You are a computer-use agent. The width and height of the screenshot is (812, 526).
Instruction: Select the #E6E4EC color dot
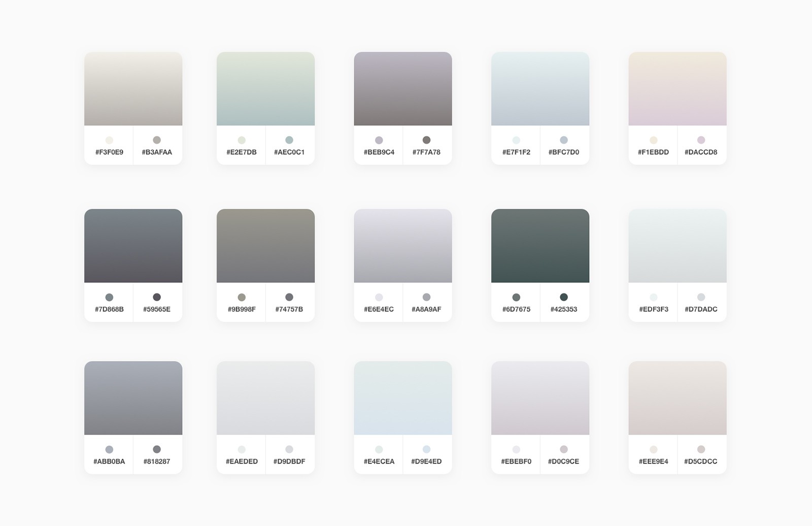point(379,297)
